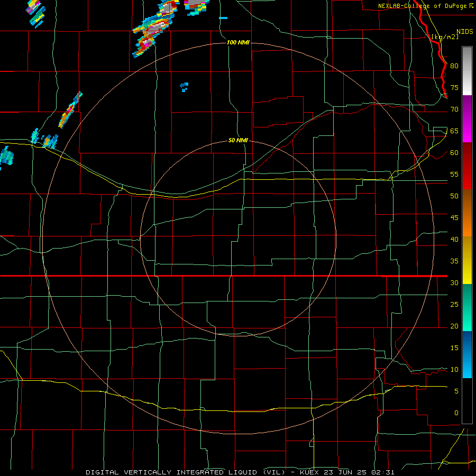Click scale value 65

pos(454,131)
